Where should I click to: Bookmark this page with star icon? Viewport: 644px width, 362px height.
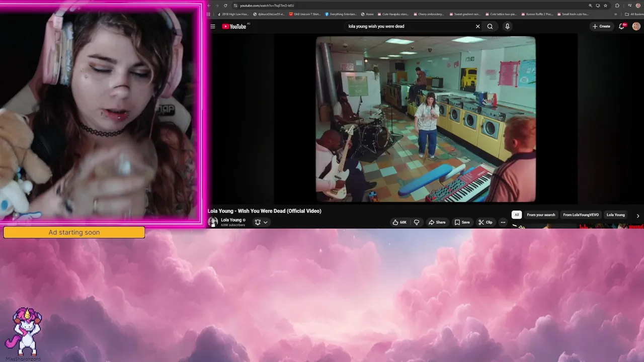tap(605, 6)
